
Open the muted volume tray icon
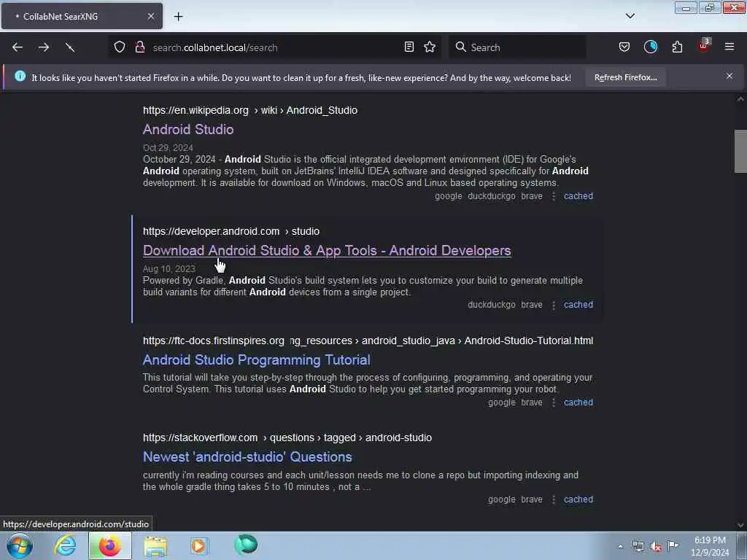pos(656,547)
